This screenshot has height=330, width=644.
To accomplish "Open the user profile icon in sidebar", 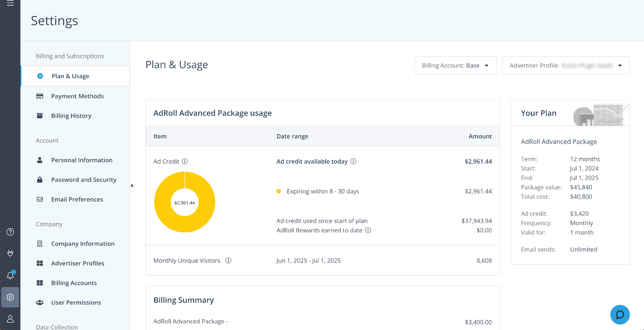I will click(x=10, y=319).
